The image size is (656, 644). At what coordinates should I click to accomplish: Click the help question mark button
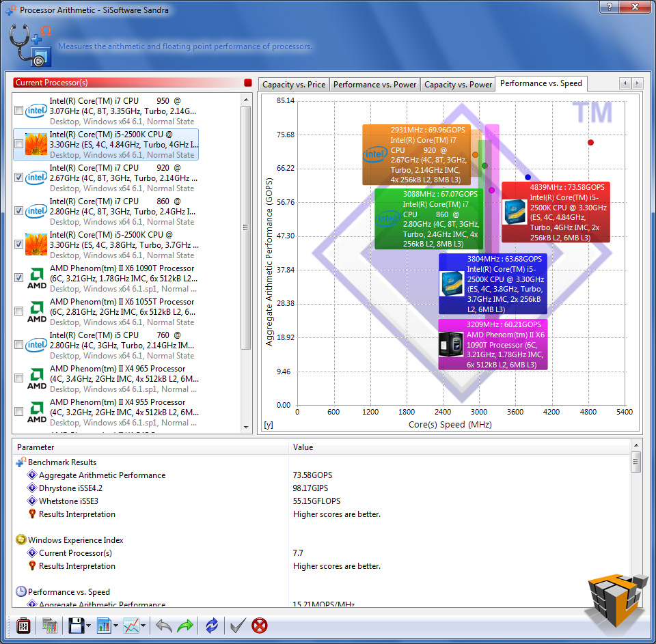click(609, 7)
